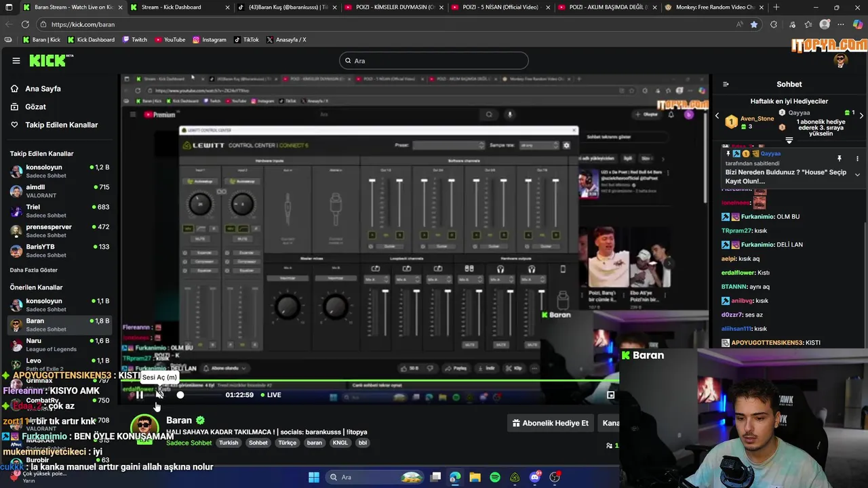Screen dimensions: 868x488
Task: Open Instagram bookmark
Action: click(x=210, y=39)
